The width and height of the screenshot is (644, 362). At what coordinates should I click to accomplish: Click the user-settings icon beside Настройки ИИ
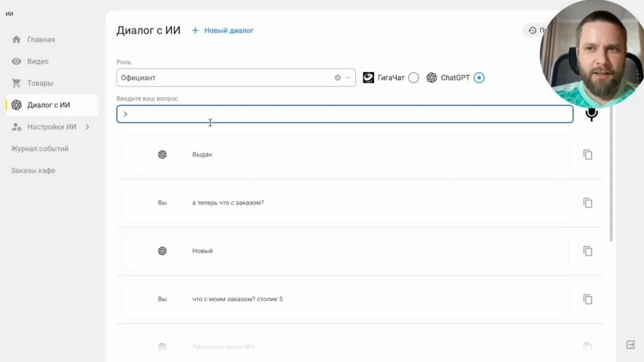point(16,127)
